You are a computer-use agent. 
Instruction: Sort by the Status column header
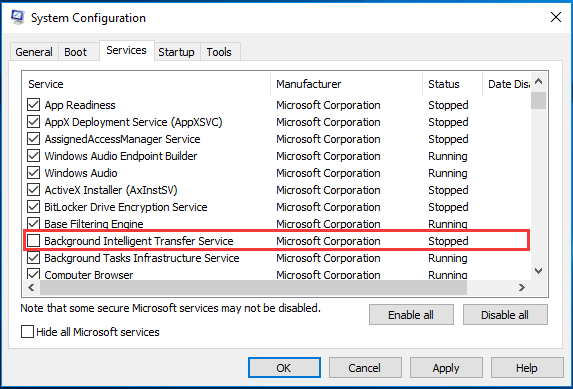[x=452, y=84]
